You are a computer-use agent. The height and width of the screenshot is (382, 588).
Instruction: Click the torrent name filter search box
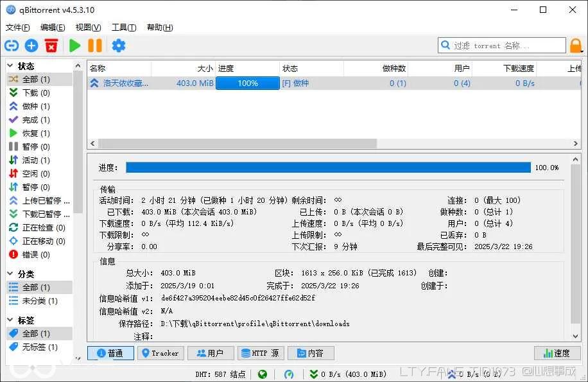pos(502,46)
